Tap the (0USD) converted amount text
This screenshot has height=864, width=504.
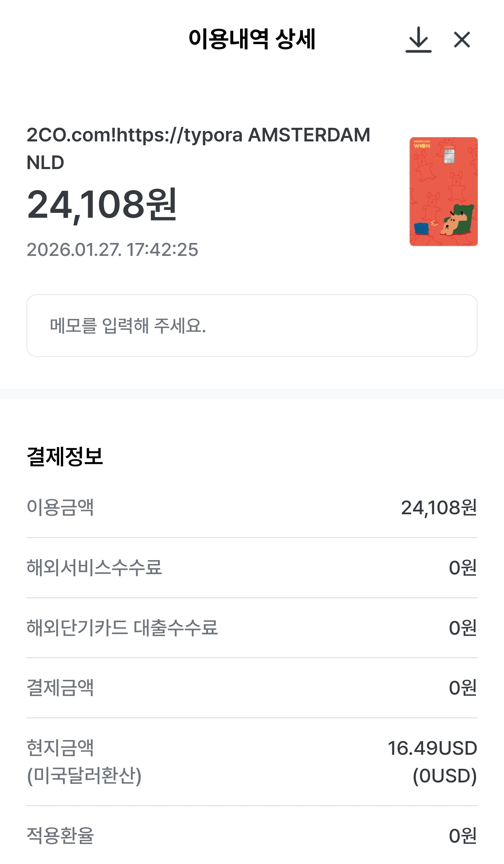click(444, 776)
